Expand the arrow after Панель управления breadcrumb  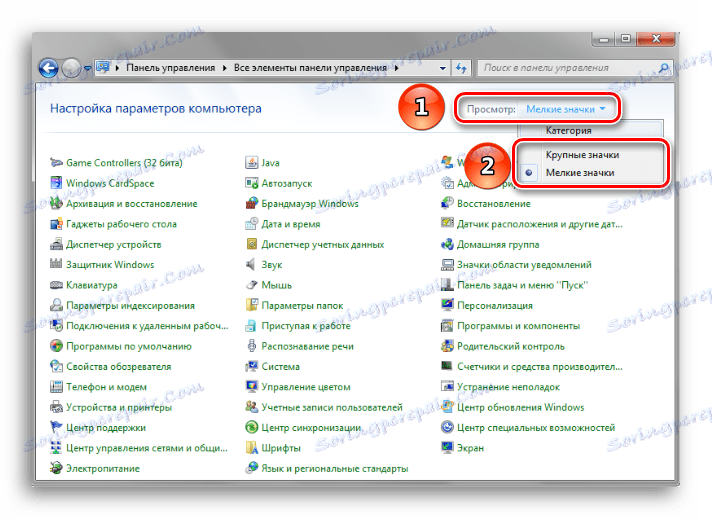[x=224, y=68]
